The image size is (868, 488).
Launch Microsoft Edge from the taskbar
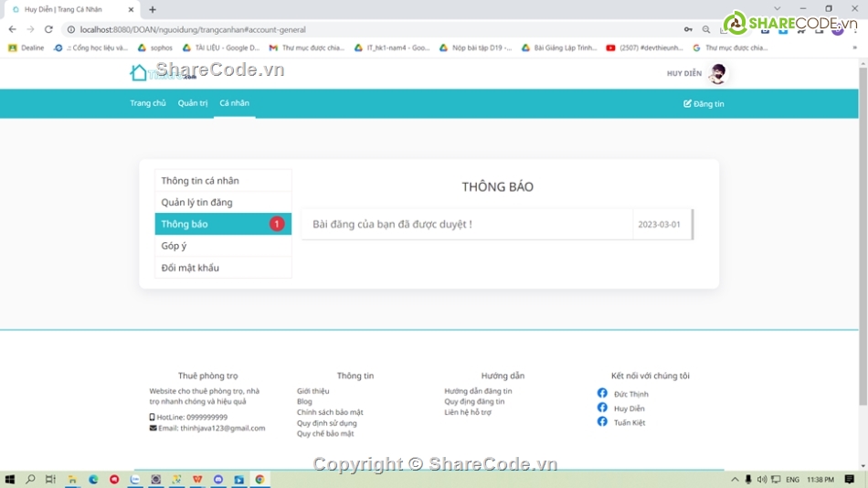coord(93,479)
